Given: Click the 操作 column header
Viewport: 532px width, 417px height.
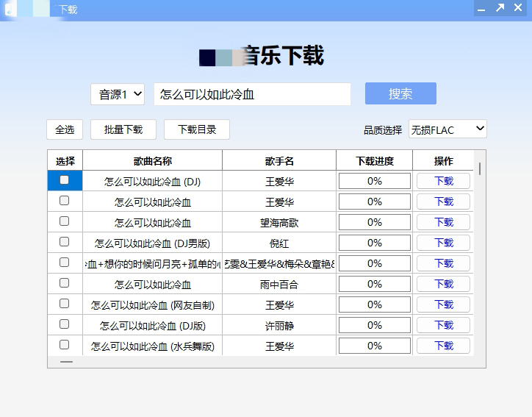Looking at the screenshot, I should point(443,160).
